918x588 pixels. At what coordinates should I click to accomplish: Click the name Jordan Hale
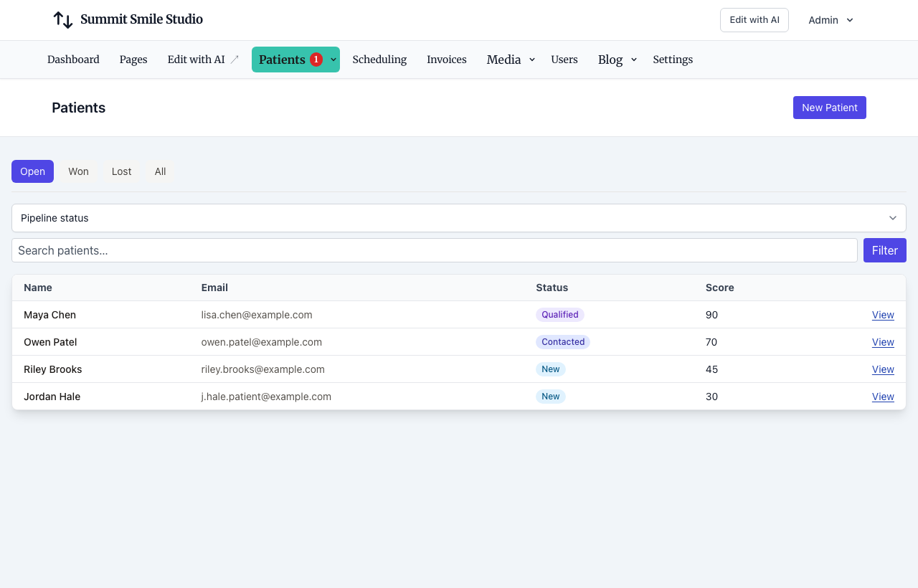click(x=52, y=397)
